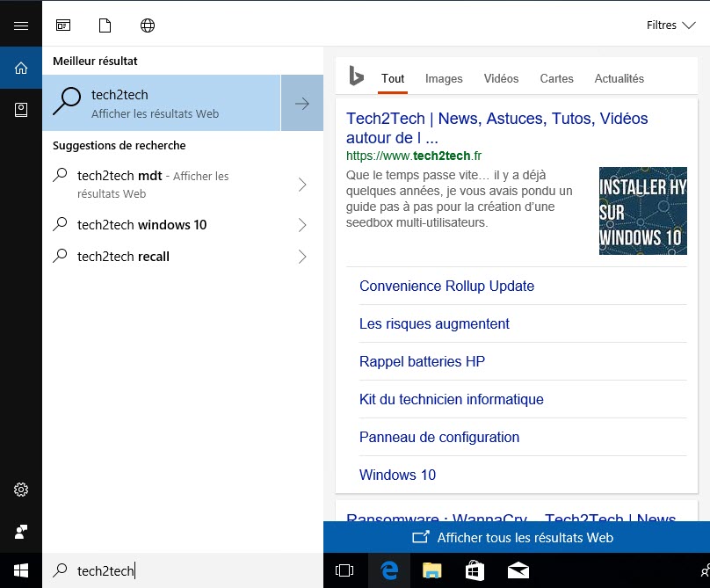This screenshot has width=710, height=588.
Task: Launch Microsoft Edge from taskbar
Action: (389, 570)
